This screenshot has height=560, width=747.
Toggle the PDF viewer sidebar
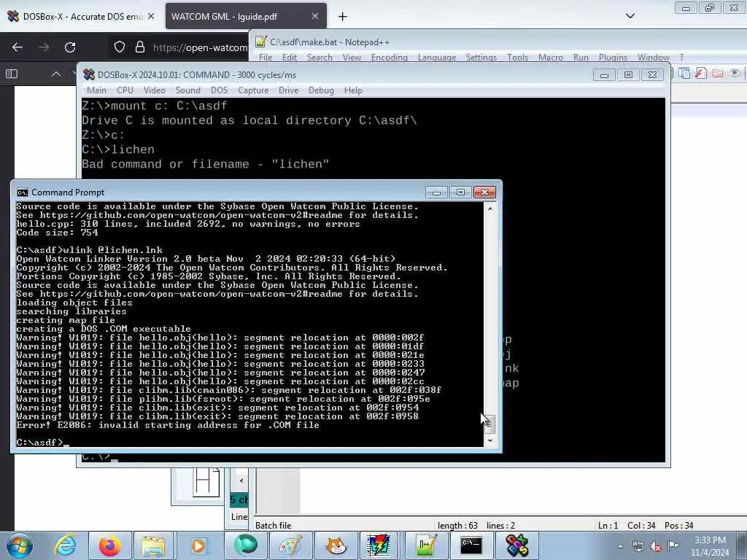pos(12,74)
